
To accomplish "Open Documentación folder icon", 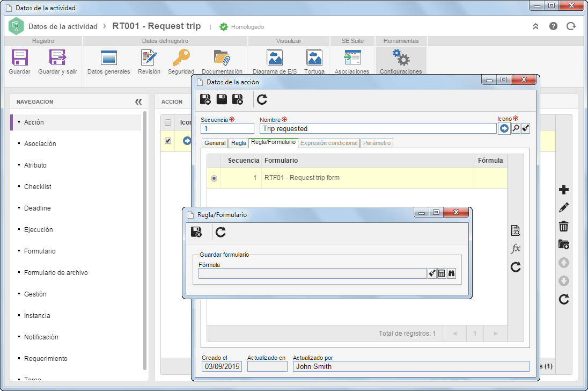I will pyautogui.click(x=222, y=58).
